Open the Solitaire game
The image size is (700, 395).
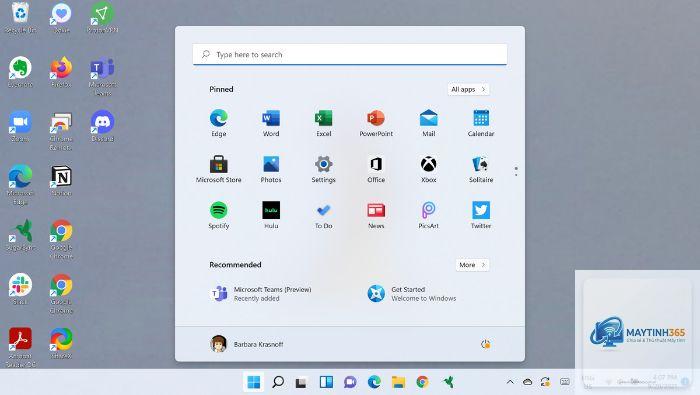pos(481,169)
